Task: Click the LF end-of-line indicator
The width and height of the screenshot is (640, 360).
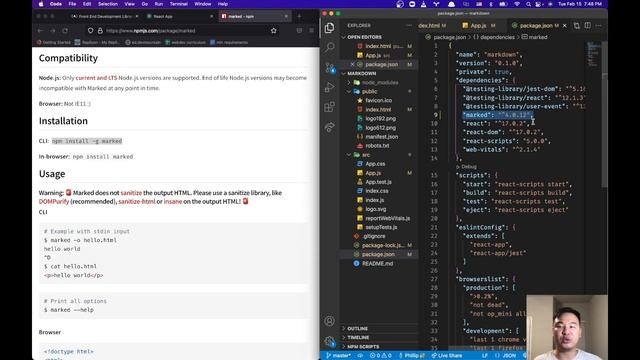Action: 485,356
